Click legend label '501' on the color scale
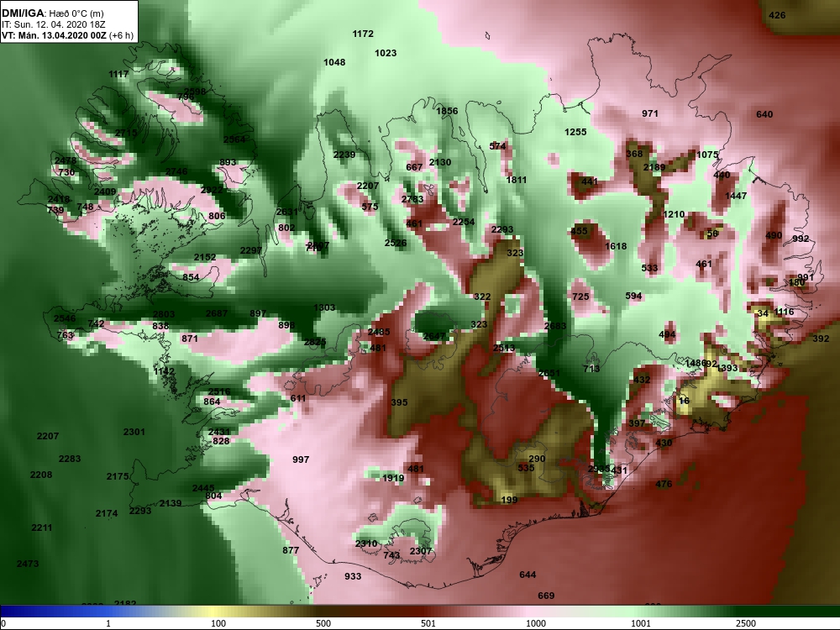Screen dimensions: 840x630 tap(428, 623)
